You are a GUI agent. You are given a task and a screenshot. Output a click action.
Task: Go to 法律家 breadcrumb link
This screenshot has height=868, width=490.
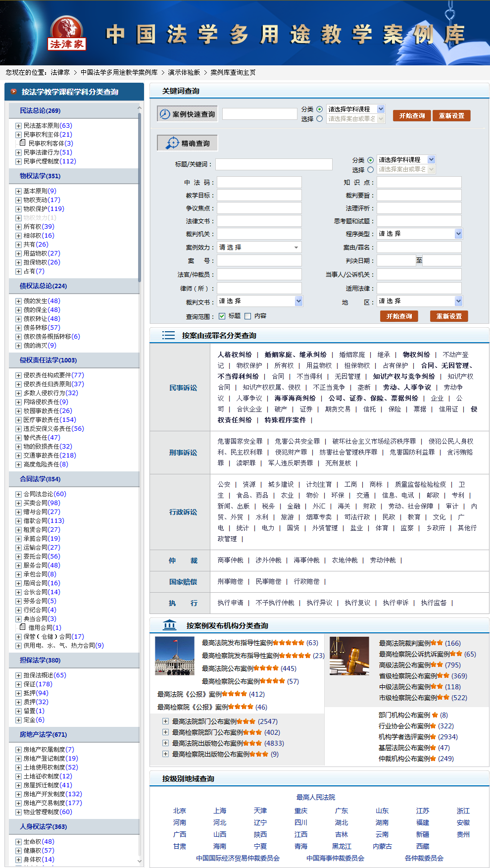(60, 72)
